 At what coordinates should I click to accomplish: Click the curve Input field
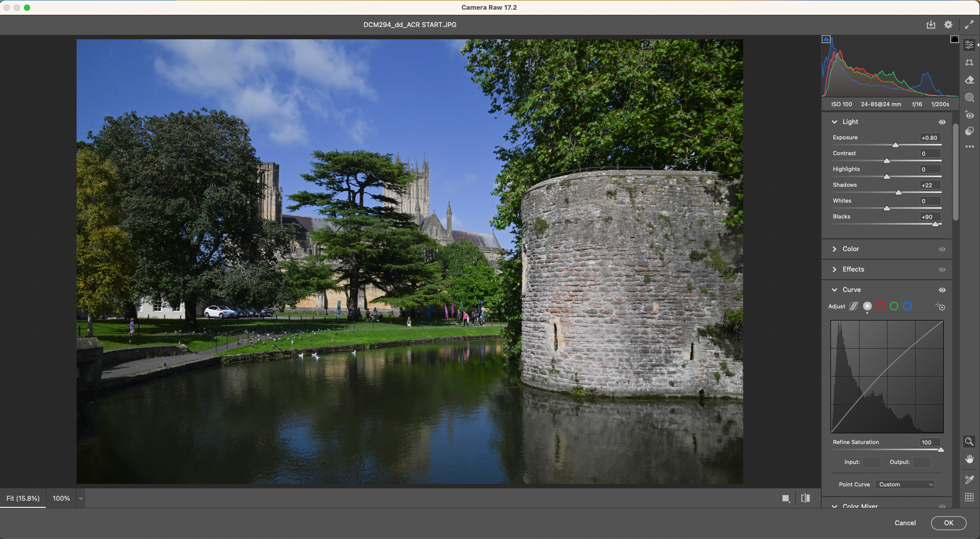pyautogui.click(x=871, y=462)
